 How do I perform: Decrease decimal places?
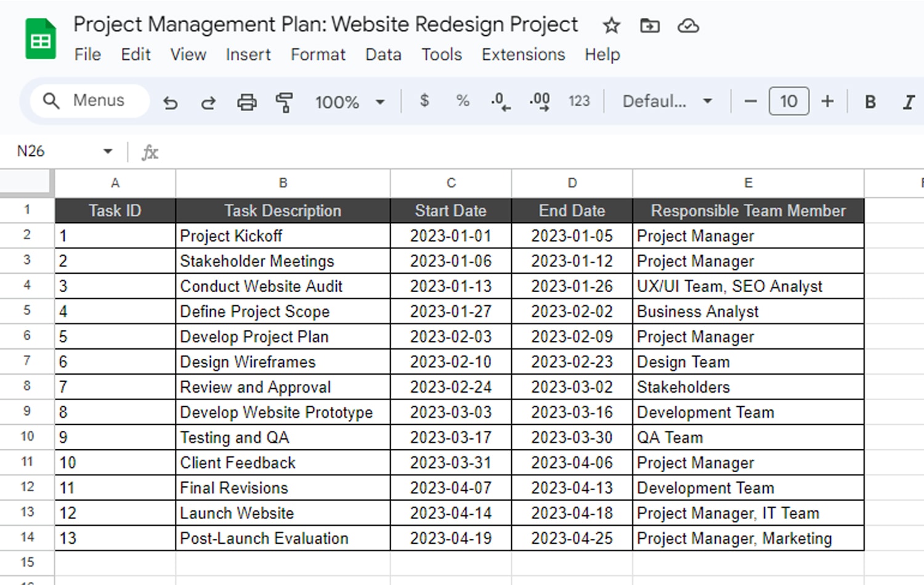pyautogui.click(x=500, y=102)
